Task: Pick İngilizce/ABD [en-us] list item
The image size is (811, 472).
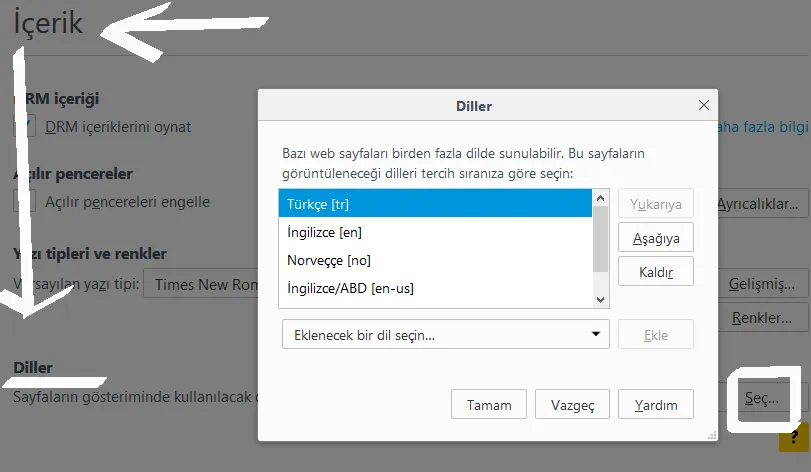Action: coord(435,288)
